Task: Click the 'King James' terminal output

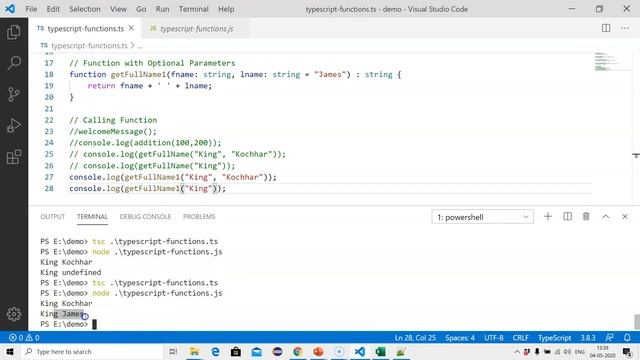Action: pos(62,313)
